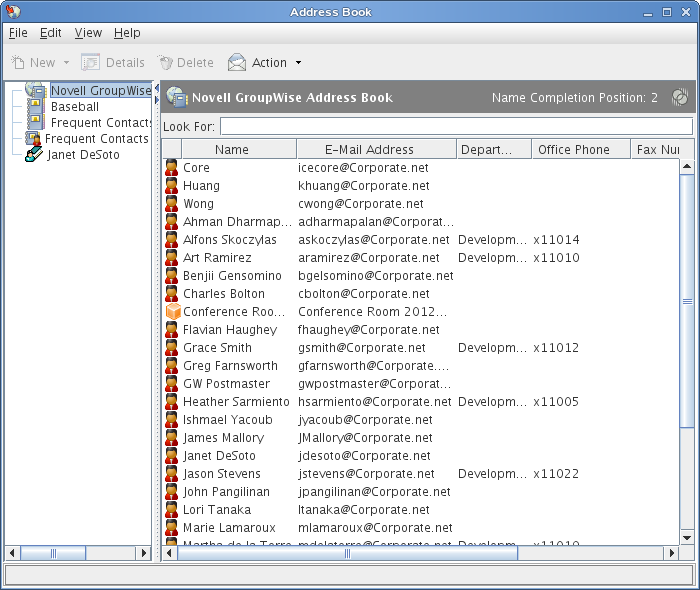Collapse the tree pane splitter arrow
Screen dimensions: 700x590
pyautogui.click(x=157, y=88)
